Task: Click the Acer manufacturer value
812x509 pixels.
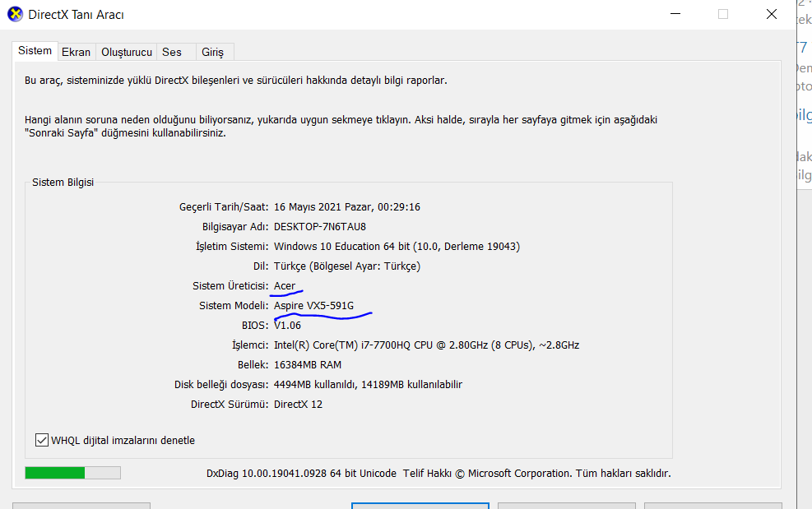Action: pyautogui.click(x=285, y=286)
